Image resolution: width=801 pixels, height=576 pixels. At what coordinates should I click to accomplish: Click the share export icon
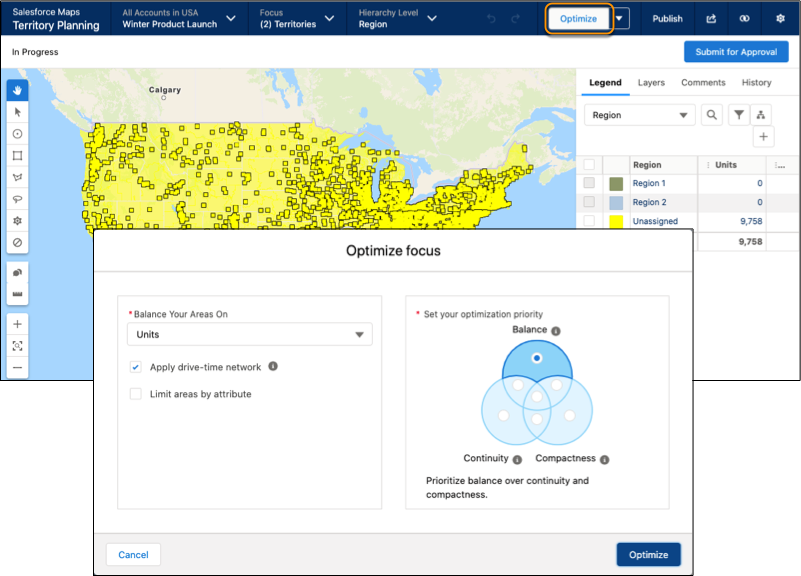pyautogui.click(x=711, y=18)
